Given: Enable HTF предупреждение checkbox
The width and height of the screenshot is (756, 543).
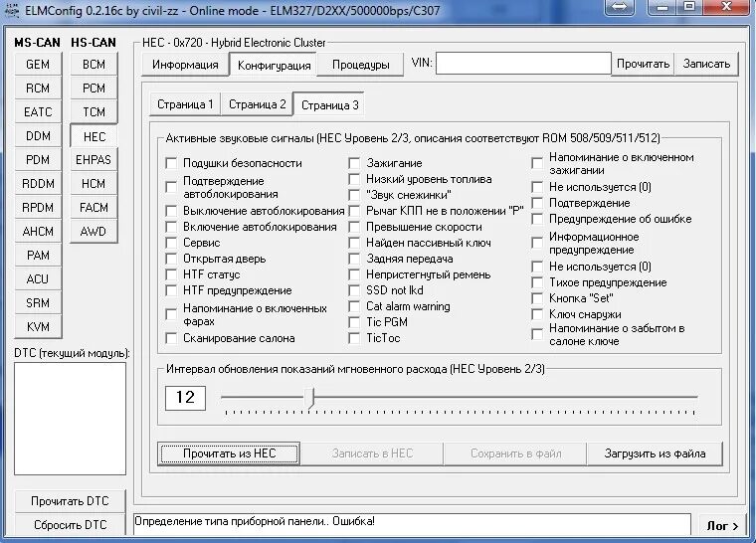Looking at the screenshot, I should [x=171, y=290].
